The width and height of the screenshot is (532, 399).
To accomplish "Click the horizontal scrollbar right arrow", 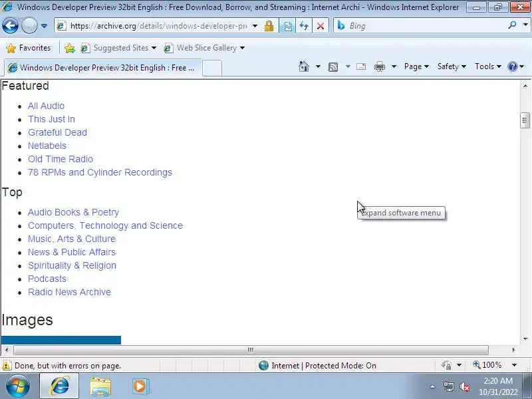I will pyautogui.click(x=513, y=350).
